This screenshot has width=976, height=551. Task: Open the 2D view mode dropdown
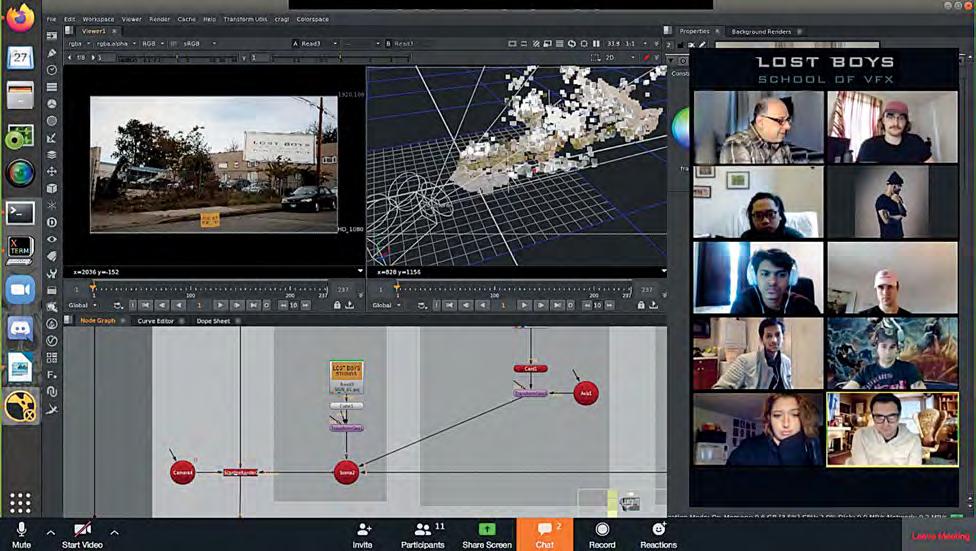pos(619,57)
